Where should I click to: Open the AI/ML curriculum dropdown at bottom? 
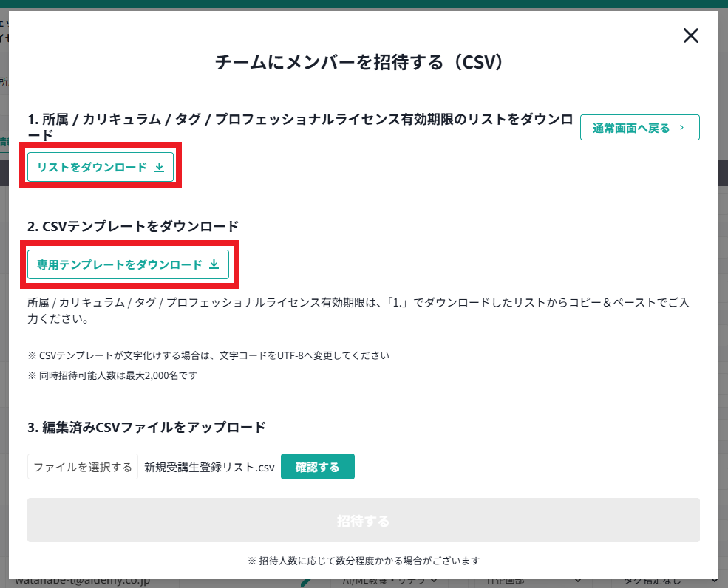pos(386,582)
